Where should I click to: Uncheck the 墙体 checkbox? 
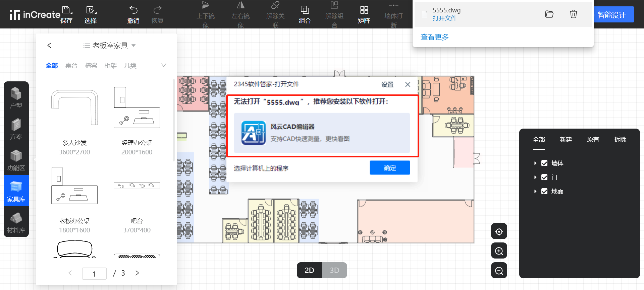pos(544,163)
